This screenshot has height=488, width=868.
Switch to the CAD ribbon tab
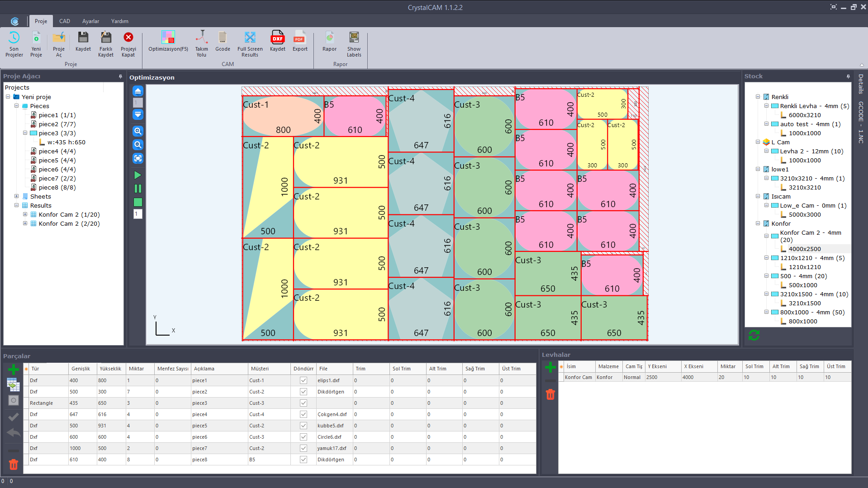tap(65, 21)
